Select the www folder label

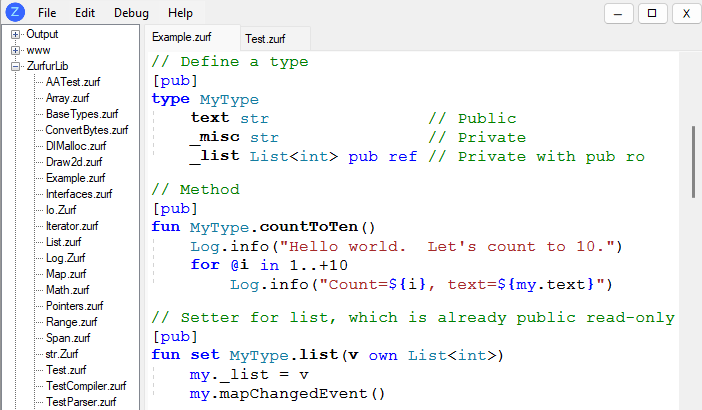click(x=38, y=51)
